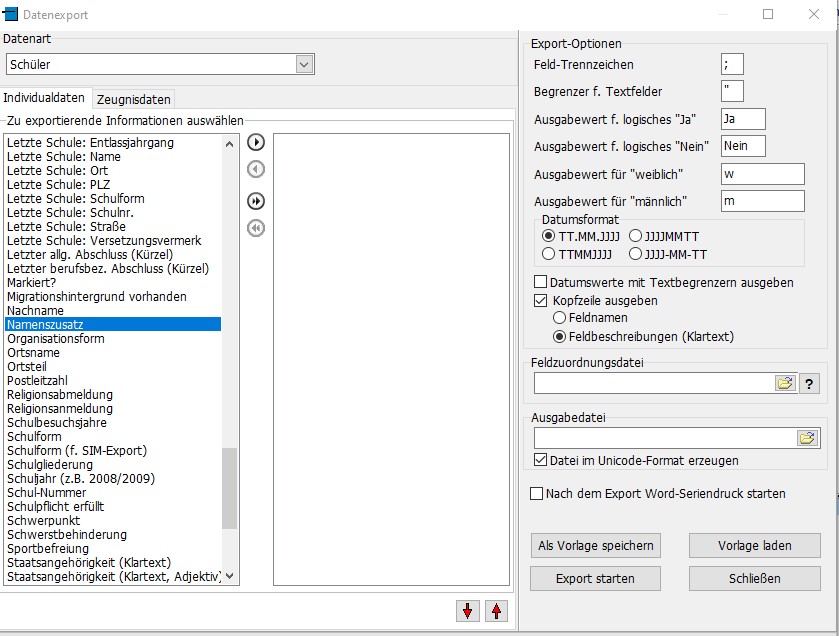This screenshot has height=636, width=839.
Task: Choose Feldnamen header option
Action: [x=560, y=318]
